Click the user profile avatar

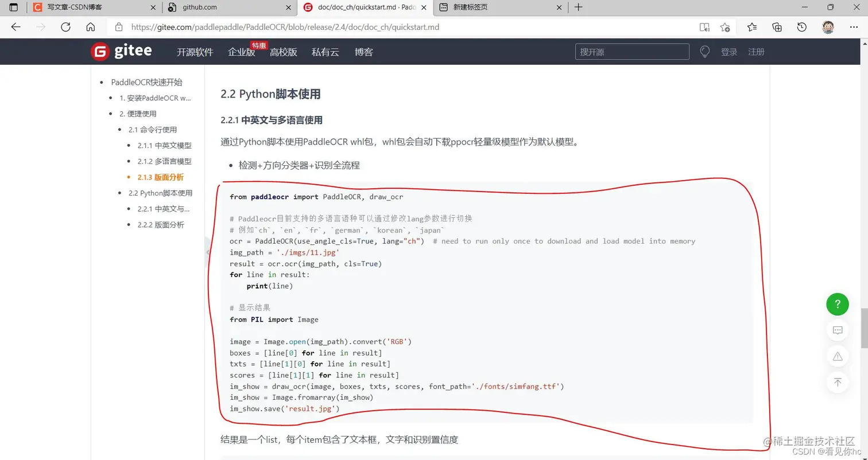coord(827,27)
